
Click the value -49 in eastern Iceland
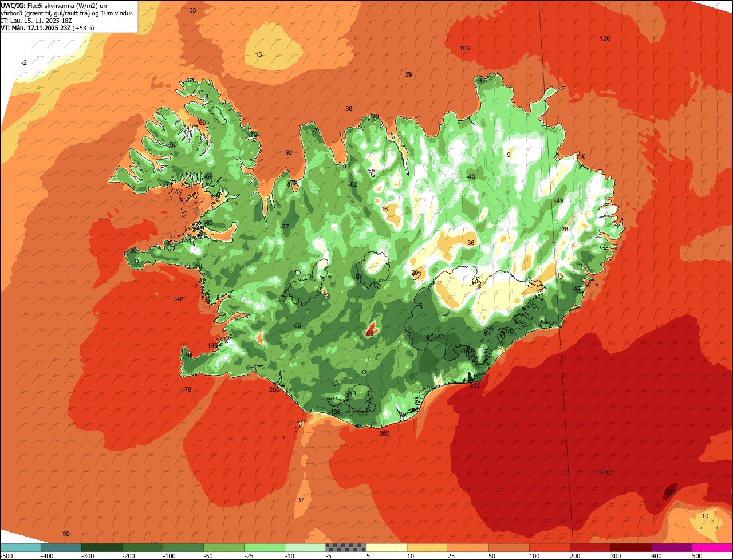tap(559, 200)
